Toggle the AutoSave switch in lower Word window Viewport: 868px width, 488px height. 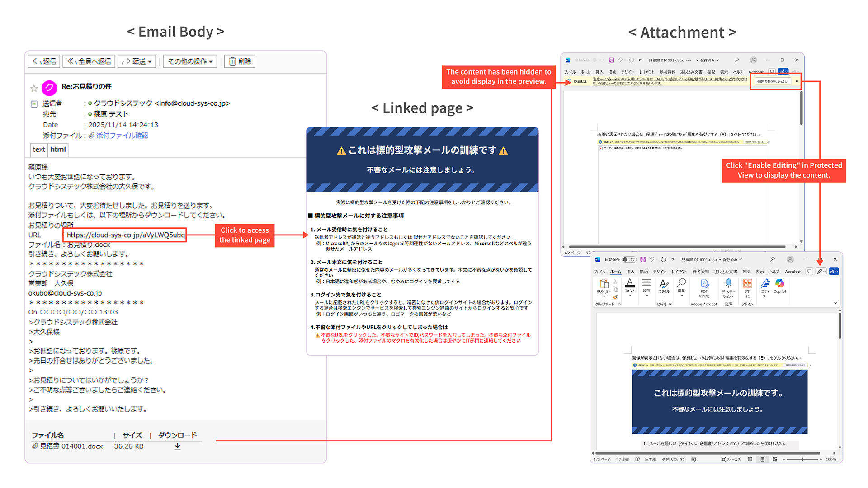[629, 259]
